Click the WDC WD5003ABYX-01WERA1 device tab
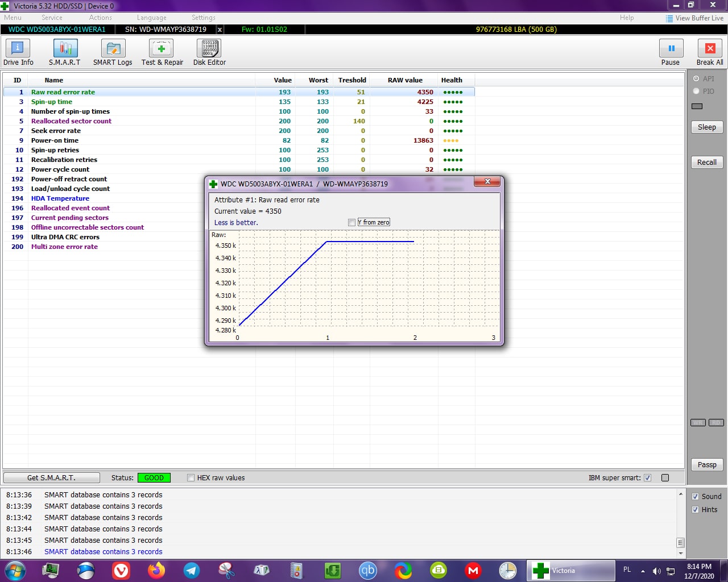The width and height of the screenshot is (728, 582). [57, 30]
